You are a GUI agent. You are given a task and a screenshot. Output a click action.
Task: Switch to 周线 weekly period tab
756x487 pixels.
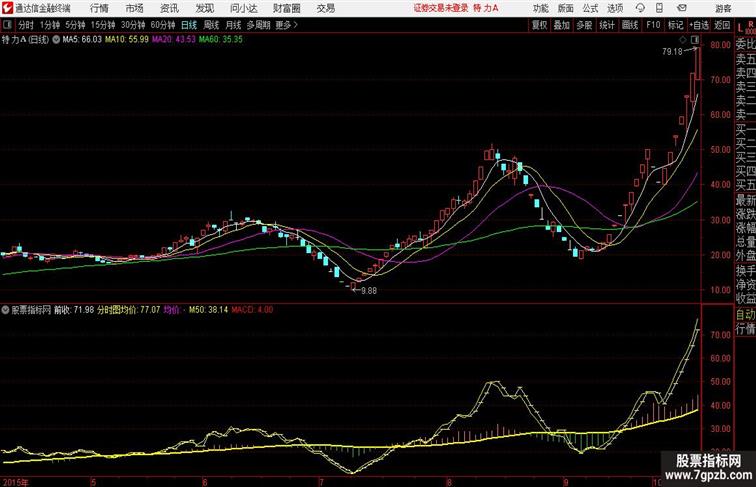coord(211,25)
